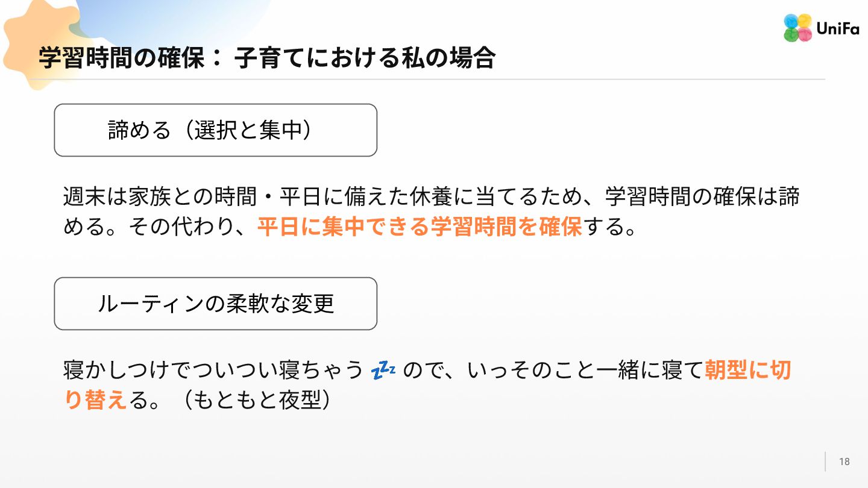868x488 pixels.
Task: Click the UniFa logo icon
Action: (x=797, y=28)
